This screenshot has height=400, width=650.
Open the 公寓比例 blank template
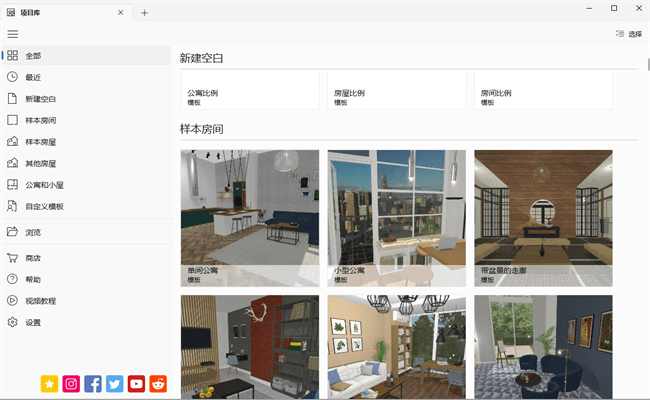click(250, 90)
